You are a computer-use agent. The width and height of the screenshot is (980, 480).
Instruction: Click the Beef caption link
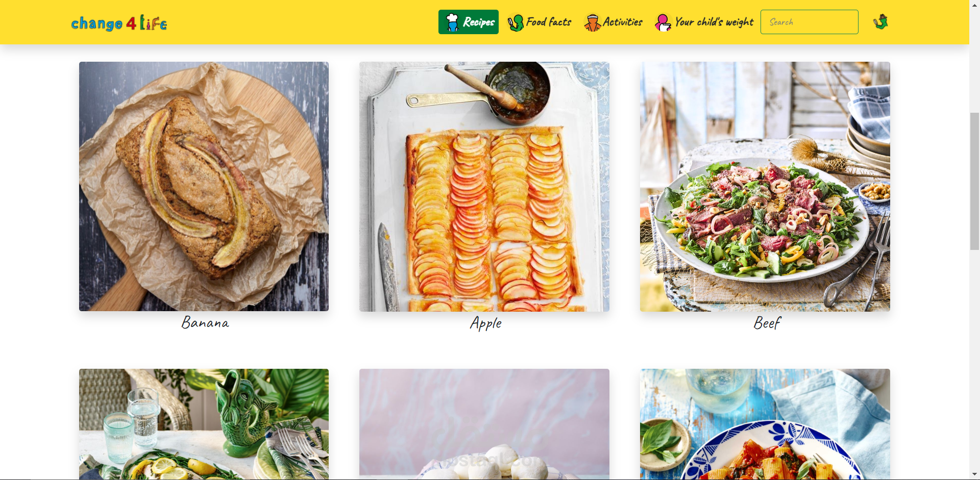[x=767, y=323]
